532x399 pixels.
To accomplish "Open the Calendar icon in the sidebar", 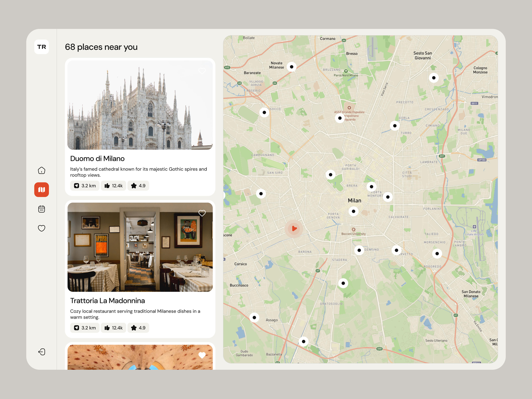I will tap(41, 209).
